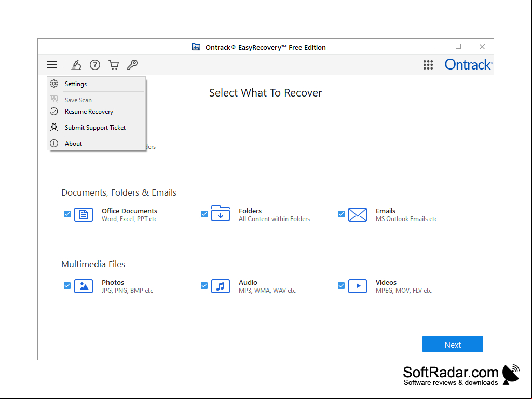Viewport: 532px width, 399px height.
Task: Choose Resume Recovery menu item
Action: 97,111
